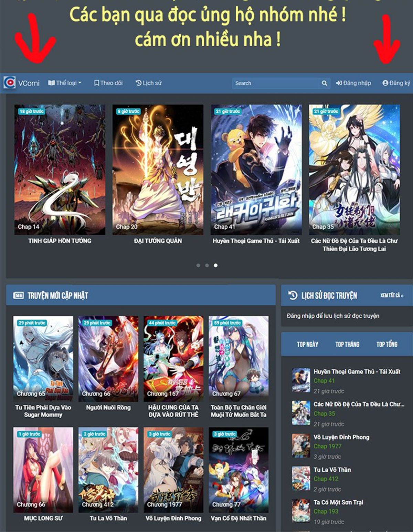Expand the Thể loại dropdown menu
The height and width of the screenshot is (532, 413).
[65, 83]
